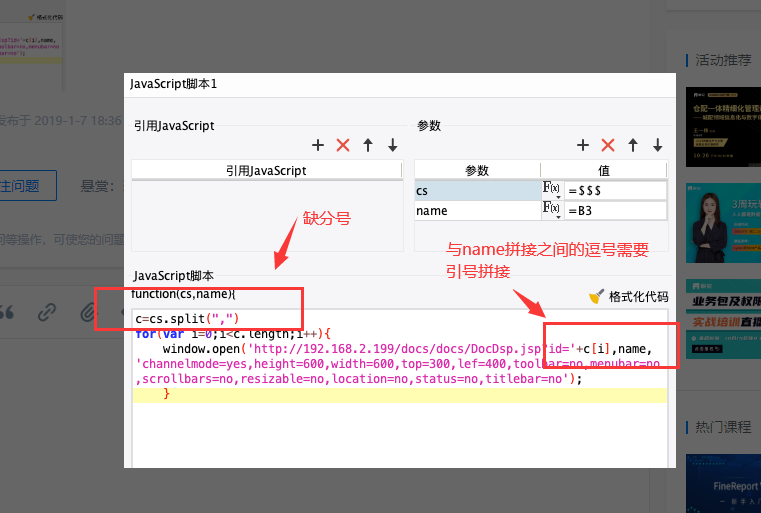Add a new referenced JavaScript entry with plus icon

[318, 145]
